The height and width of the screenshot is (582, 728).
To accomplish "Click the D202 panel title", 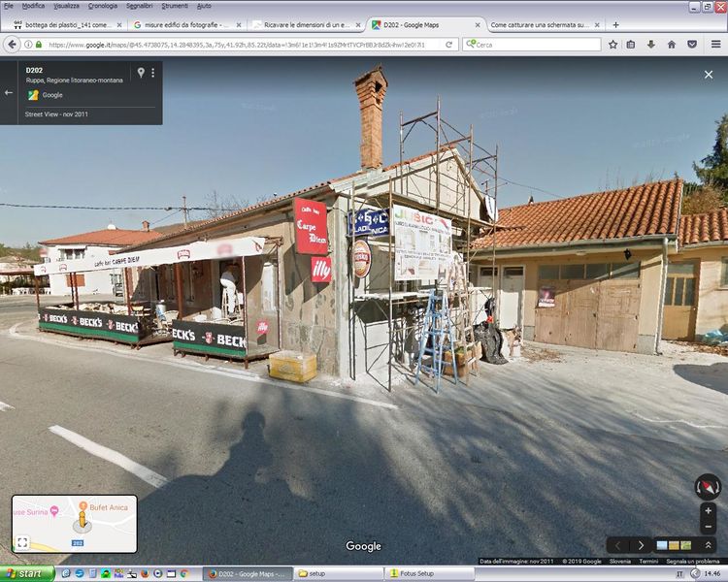I will click(34, 70).
